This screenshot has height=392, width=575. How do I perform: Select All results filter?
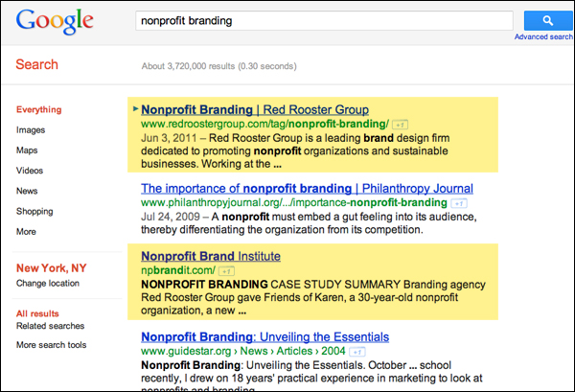(37, 314)
